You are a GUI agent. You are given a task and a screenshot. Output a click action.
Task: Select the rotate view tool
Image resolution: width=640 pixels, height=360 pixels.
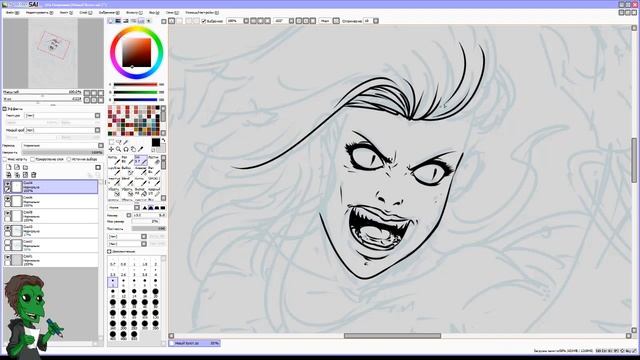tap(126, 149)
